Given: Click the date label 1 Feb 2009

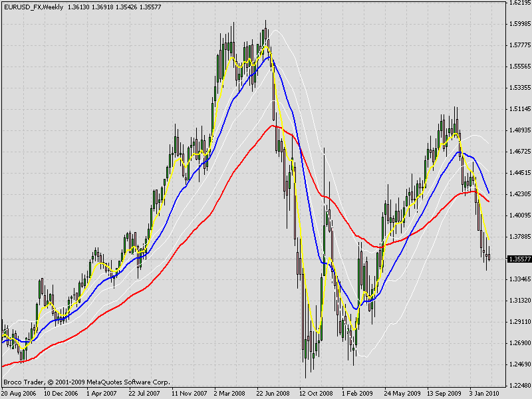Looking at the screenshot, I should point(357,394).
